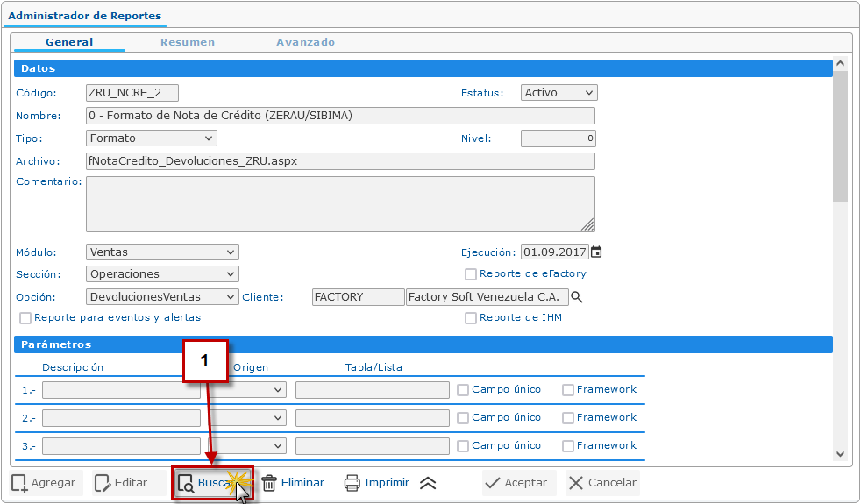
Task: Open the Módulo Ventas dropdown
Action: 162,252
